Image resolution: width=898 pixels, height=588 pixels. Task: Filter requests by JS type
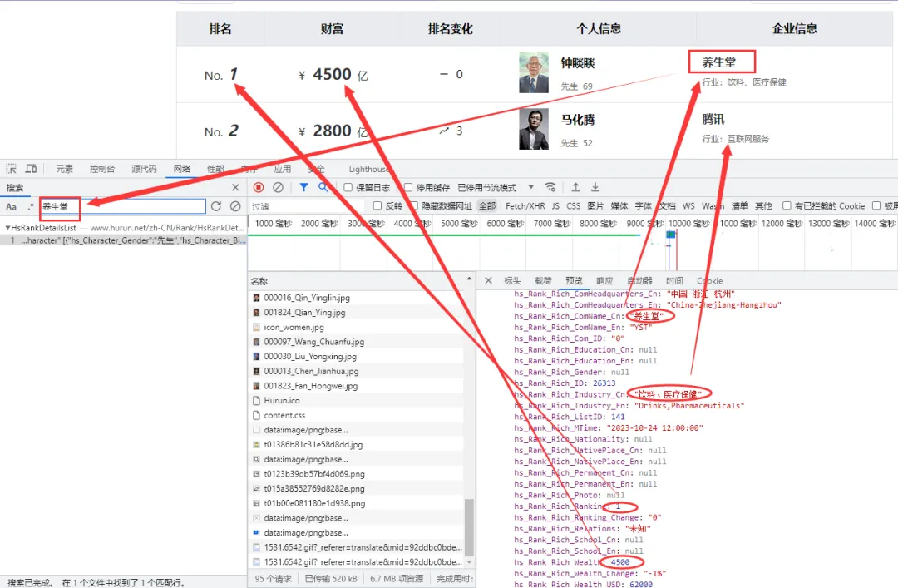555,205
